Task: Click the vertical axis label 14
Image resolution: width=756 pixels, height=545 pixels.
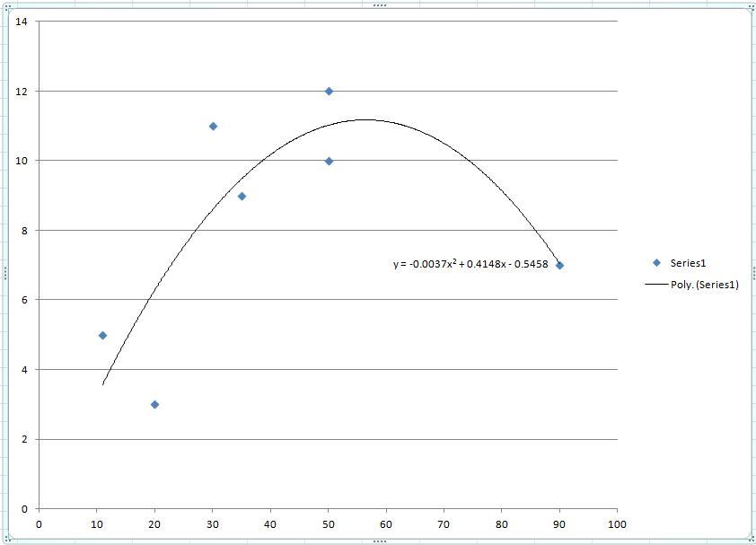Action: (x=22, y=22)
